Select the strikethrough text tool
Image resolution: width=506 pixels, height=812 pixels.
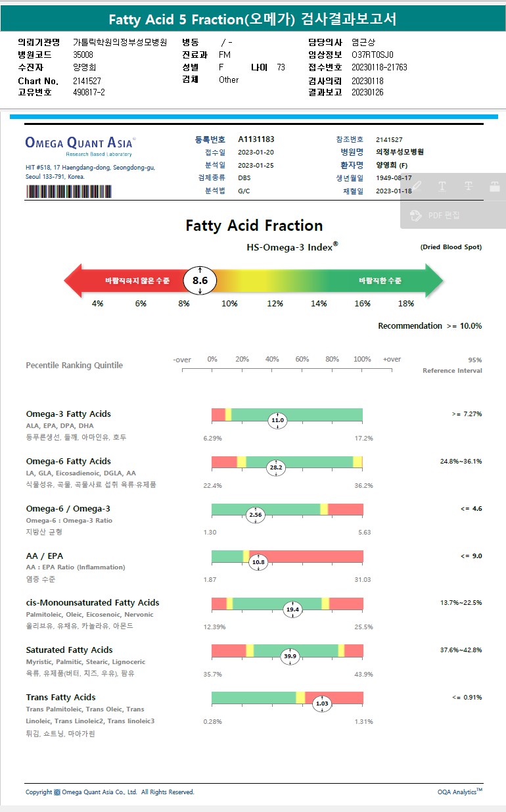pyautogui.click(x=469, y=186)
